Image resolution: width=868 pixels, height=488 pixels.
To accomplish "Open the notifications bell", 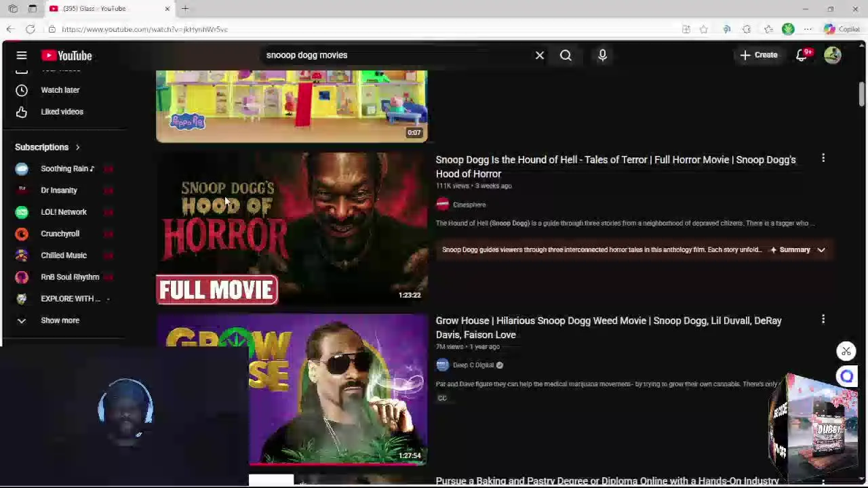I will (802, 56).
